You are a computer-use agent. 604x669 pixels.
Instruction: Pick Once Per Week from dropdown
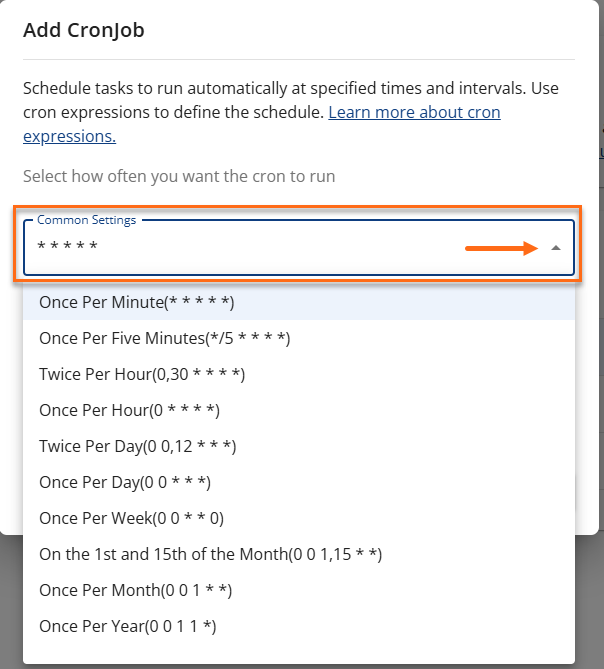(x=132, y=518)
